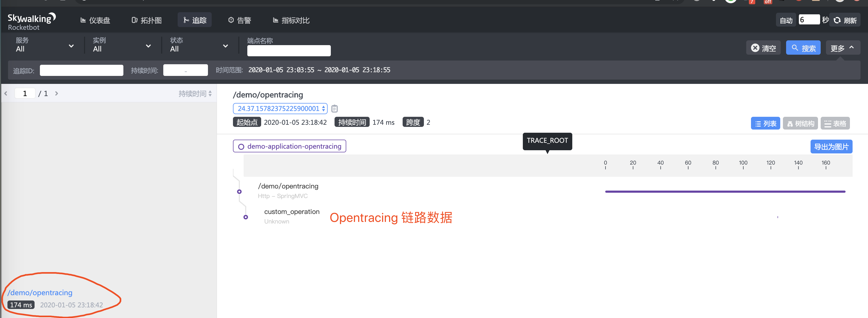This screenshot has width=868, height=318.
Task: Click the blue search button
Action: point(803,48)
